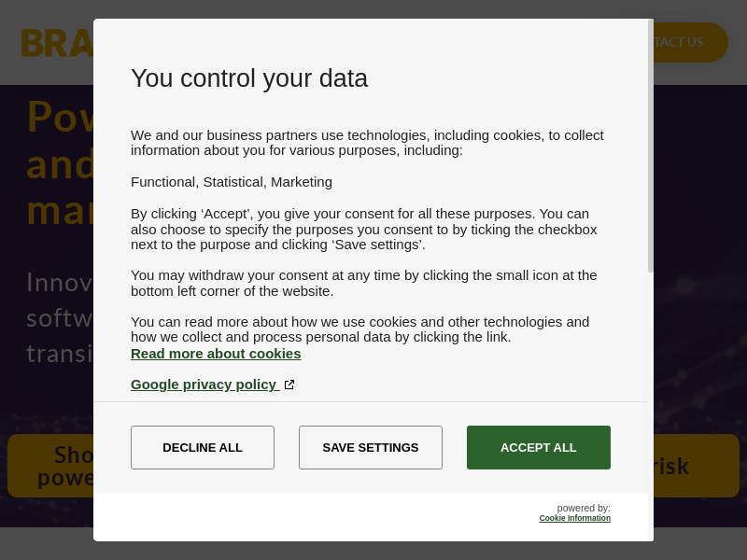
Task: Click the partially hidden Contact Us button
Action: tap(691, 42)
